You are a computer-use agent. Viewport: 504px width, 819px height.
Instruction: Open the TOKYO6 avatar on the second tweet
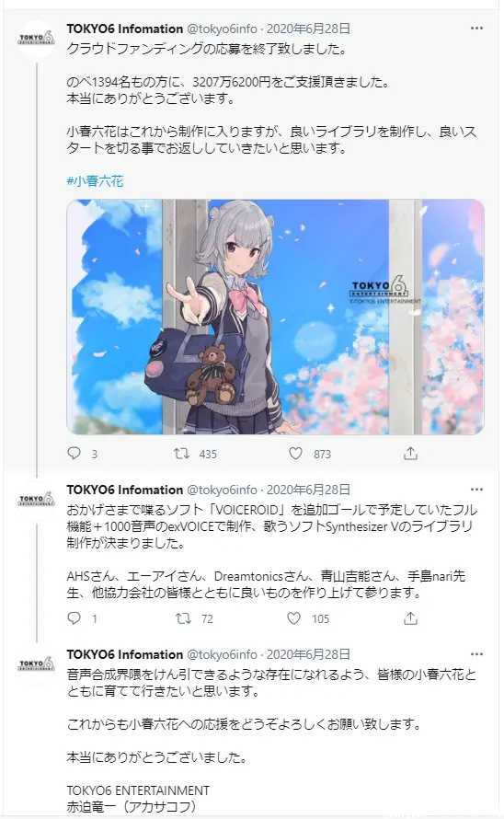[x=37, y=500]
